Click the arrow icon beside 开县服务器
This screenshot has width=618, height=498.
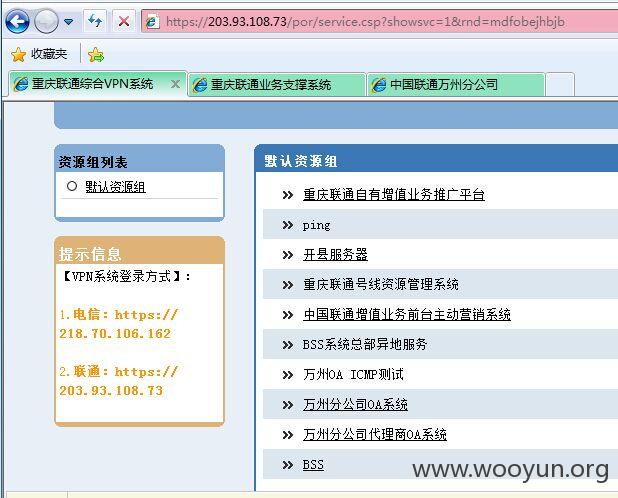coord(288,255)
